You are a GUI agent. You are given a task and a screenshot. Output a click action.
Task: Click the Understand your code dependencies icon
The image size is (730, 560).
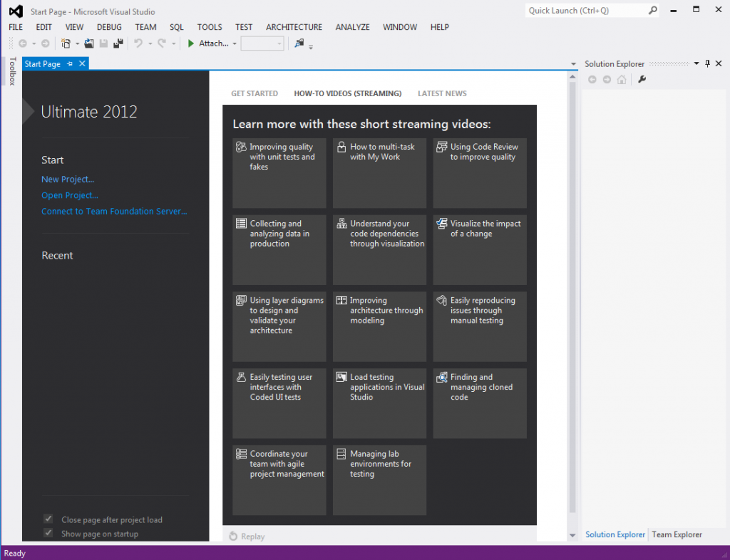(x=341, y=224)
